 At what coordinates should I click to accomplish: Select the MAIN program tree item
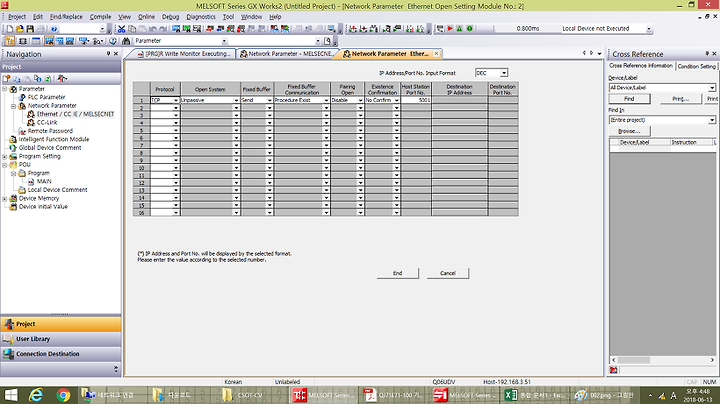(44, 181)
